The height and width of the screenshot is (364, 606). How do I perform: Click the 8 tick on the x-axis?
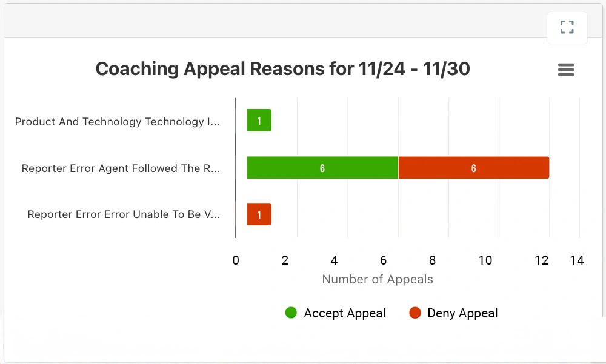[432, 260]
